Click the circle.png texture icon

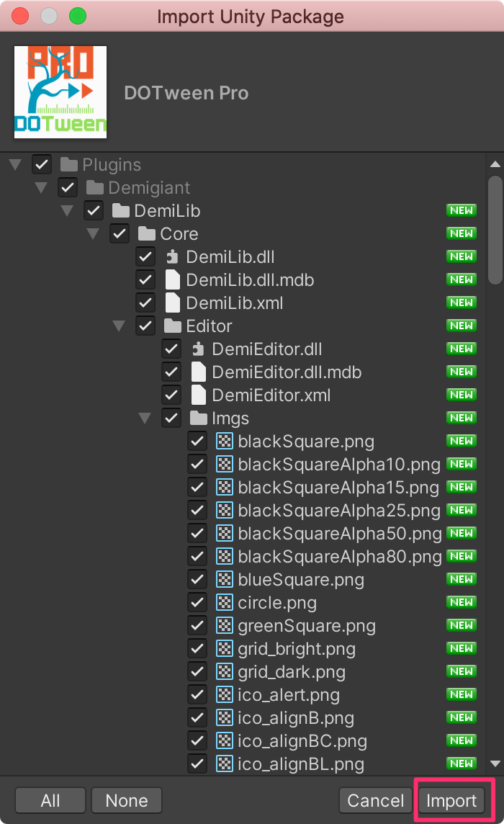(225, 603)
